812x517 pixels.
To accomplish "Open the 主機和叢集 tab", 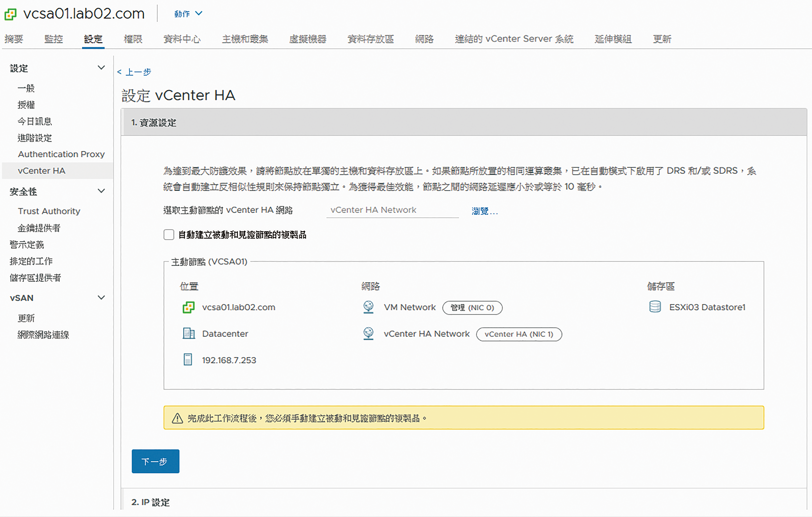I will coord(245,39).
